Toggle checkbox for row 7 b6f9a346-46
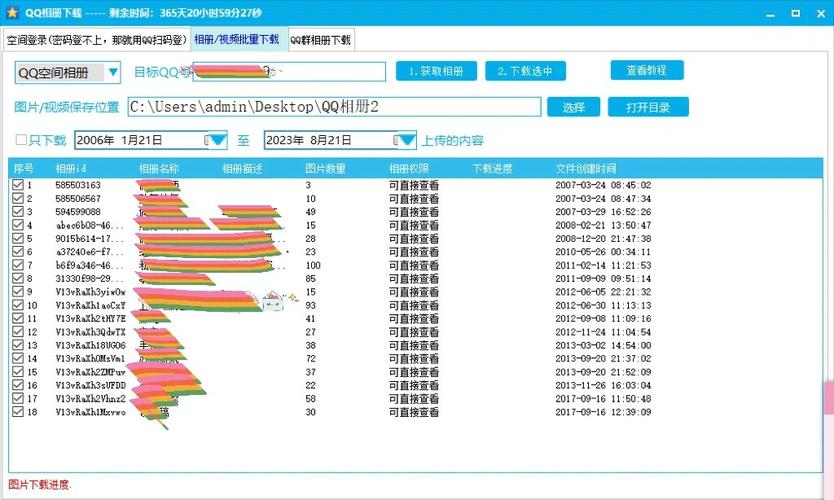 click(x=18, y=264)
